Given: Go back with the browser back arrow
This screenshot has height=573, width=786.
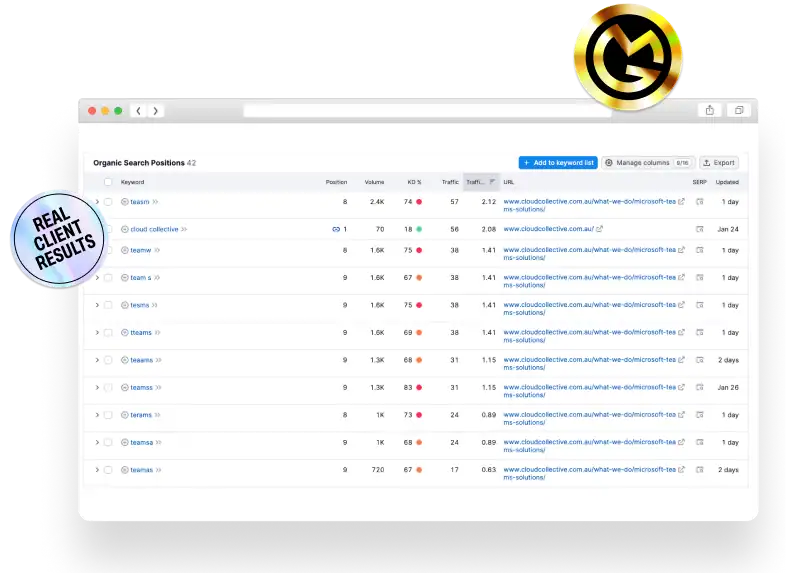Looking at the screenshot, I should pos(138,111).
